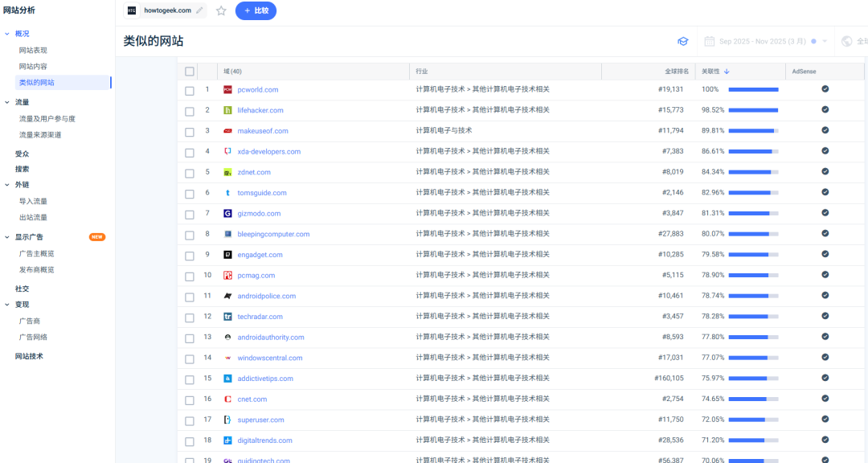Click the pcworld.com favicon
Image resolution: width=868 pixels, height=463 pixels.
pyautogui.click(x=227, y=90)
